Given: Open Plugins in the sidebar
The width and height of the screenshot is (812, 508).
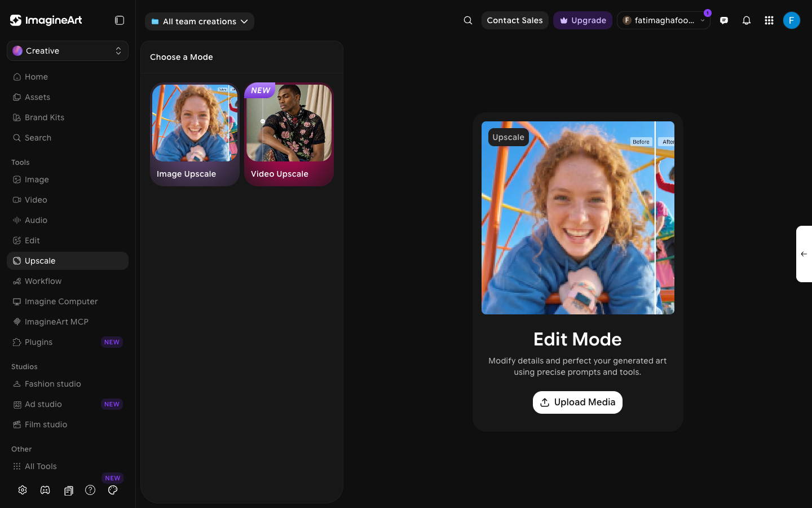Looking at the screenshot, I should click(x=68, y=342).
